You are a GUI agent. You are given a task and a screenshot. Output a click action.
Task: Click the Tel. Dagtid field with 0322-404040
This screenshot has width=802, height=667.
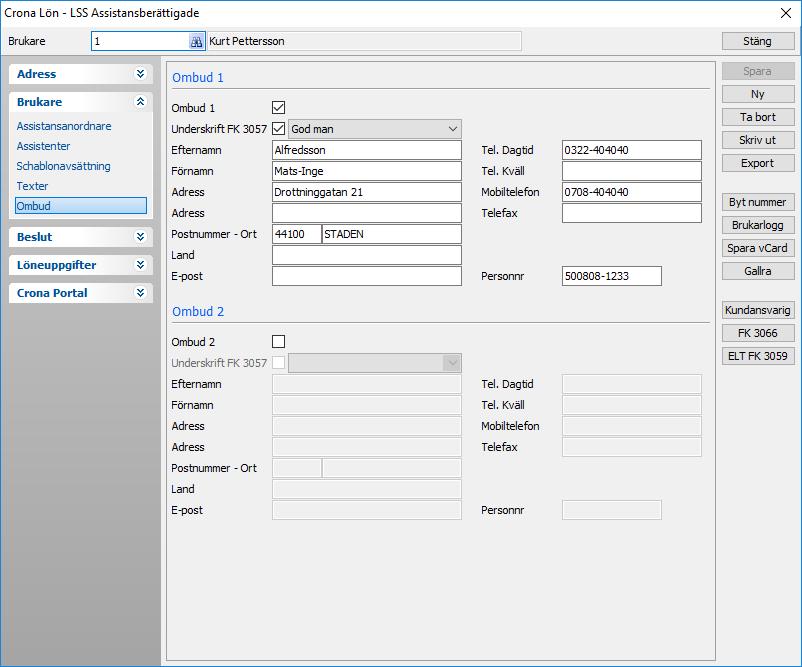tap(632, 150)
